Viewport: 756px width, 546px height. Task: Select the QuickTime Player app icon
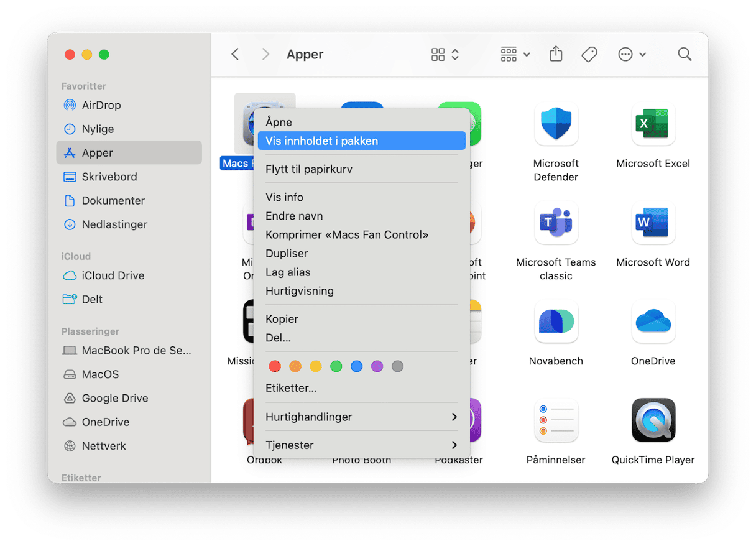pyautogui.click(x=653, y=420)
